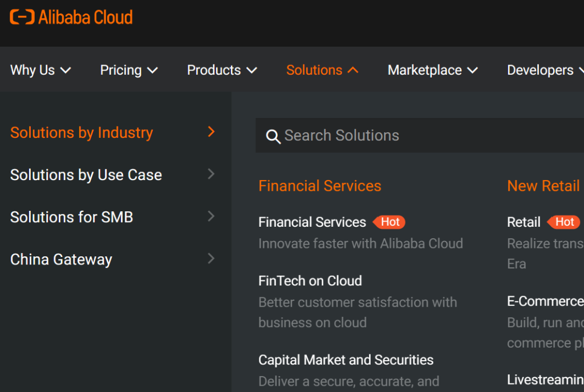This screenshot has height=392, width=584.
Task: Open the Financial Services section heading
Action: point(320,186)
